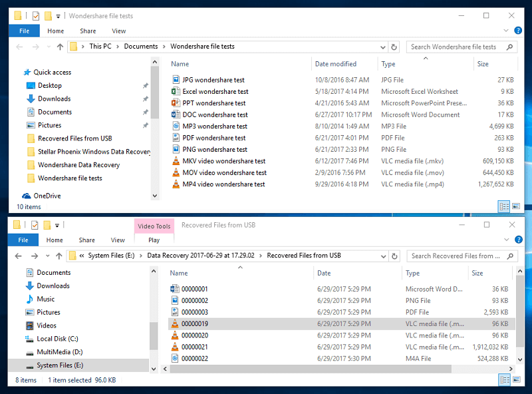
Task: Expand the hidden breadcrumb path before System Files (E:)
Action: (x=82, y=256)
